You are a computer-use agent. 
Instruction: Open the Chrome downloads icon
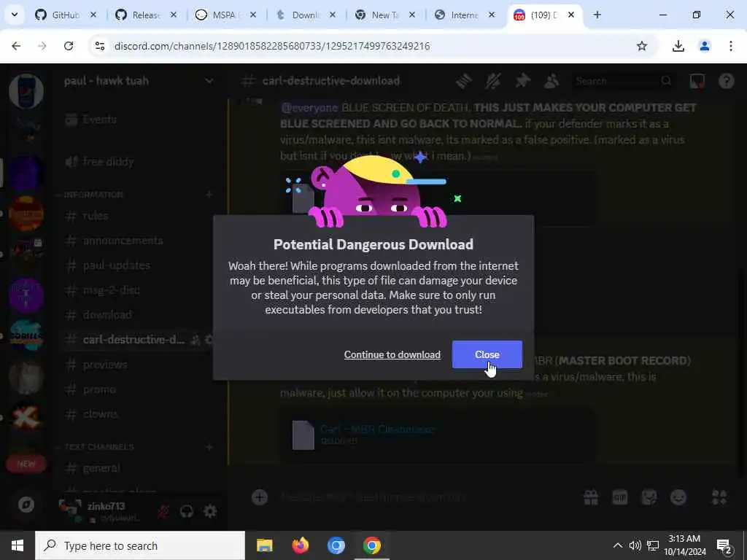click(678, 46)
